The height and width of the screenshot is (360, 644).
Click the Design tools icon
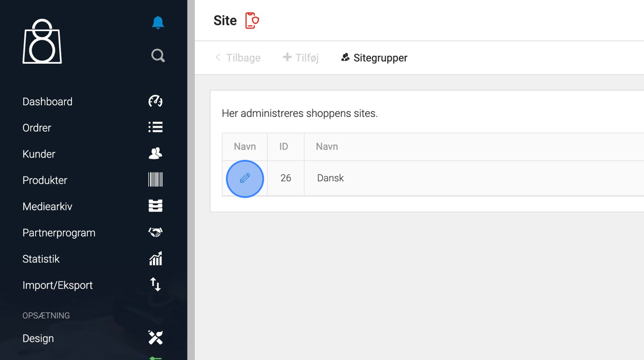155,338
